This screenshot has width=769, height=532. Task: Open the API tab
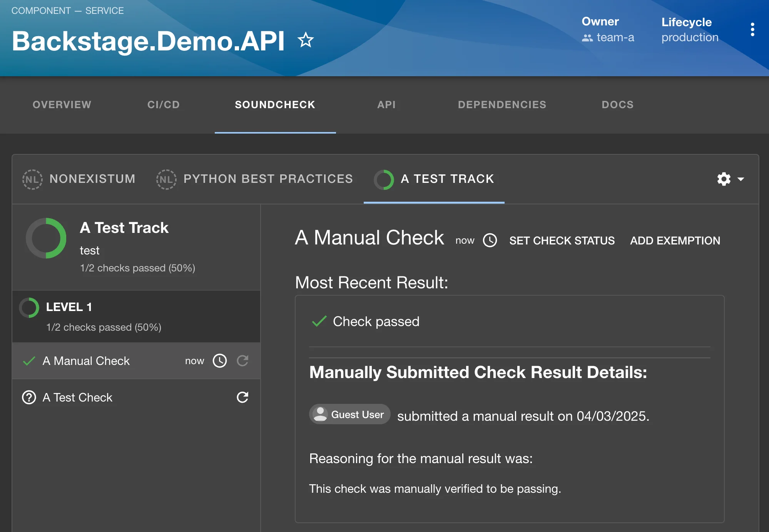click(x=386, y=105)
